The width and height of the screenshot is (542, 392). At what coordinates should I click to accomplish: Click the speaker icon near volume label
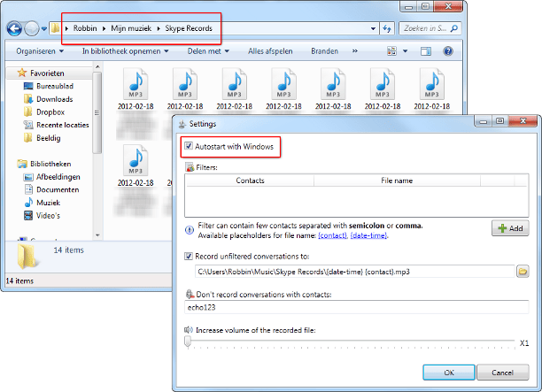pos(189,330)
